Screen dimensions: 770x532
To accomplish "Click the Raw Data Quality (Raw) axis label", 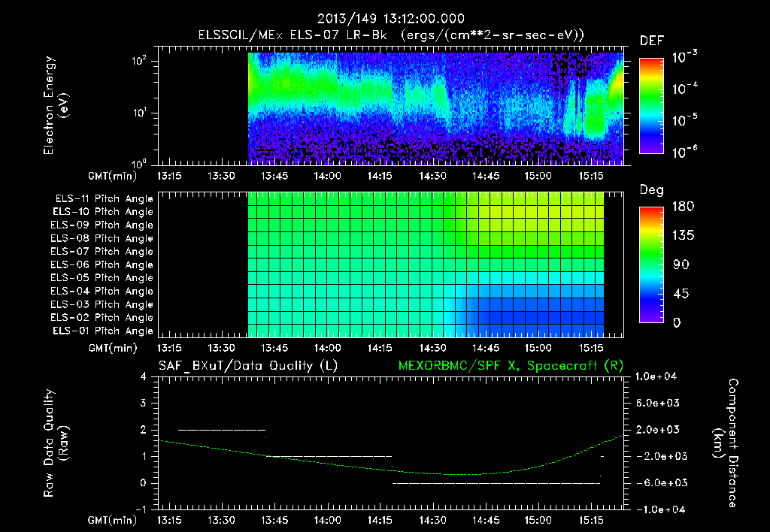I will pos(56,443).
